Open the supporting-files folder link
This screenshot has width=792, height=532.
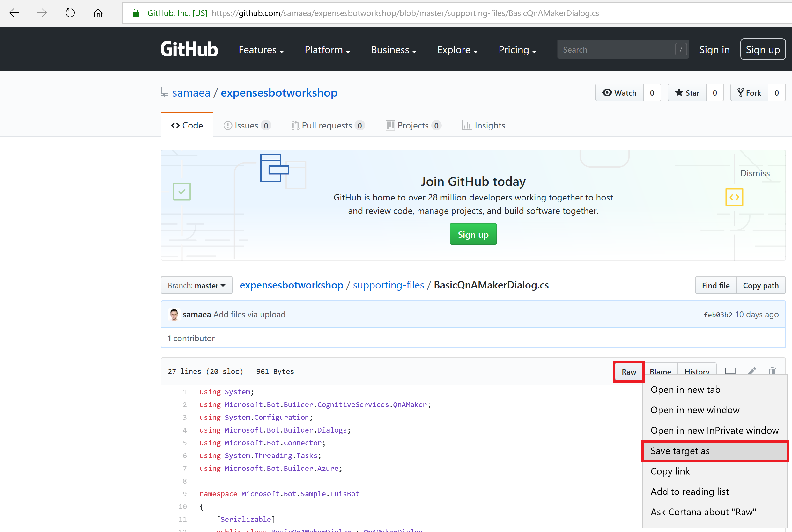[389, 285]
